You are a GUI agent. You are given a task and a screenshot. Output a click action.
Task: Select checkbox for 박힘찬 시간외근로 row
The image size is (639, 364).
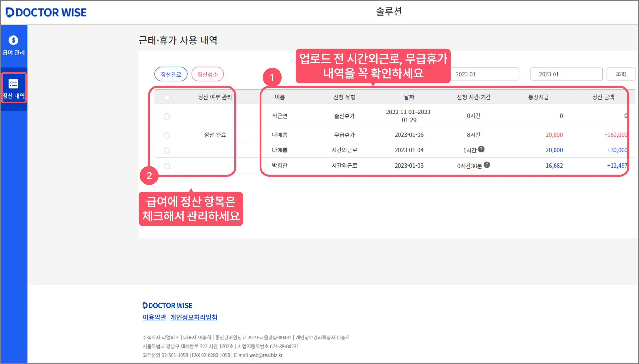tap(167, 166)
